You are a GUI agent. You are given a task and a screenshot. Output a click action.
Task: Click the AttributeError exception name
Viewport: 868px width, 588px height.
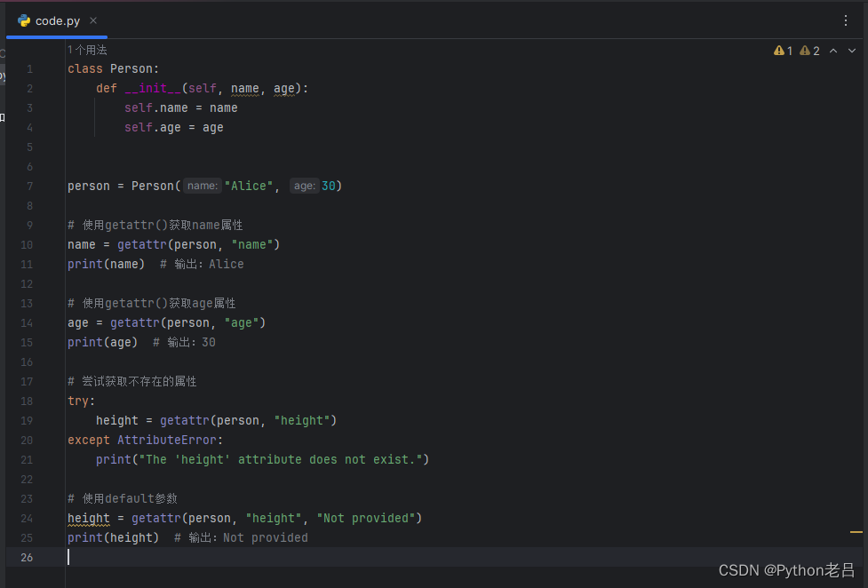click(x=167, y=441)
